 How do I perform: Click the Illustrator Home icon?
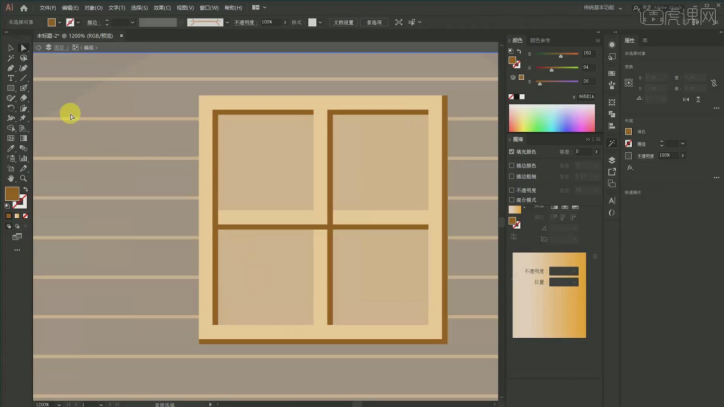(24, 7)
